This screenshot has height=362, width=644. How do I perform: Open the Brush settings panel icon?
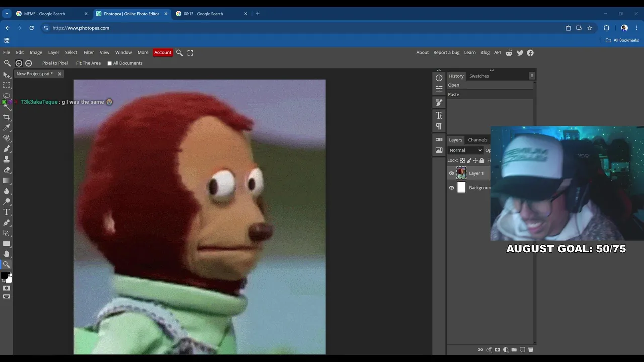point(439,102)
